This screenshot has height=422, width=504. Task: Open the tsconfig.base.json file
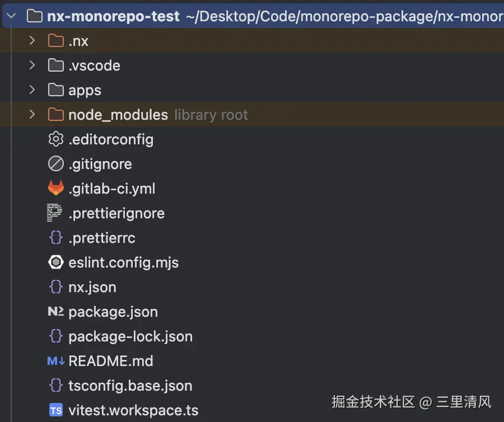point(130,386)
